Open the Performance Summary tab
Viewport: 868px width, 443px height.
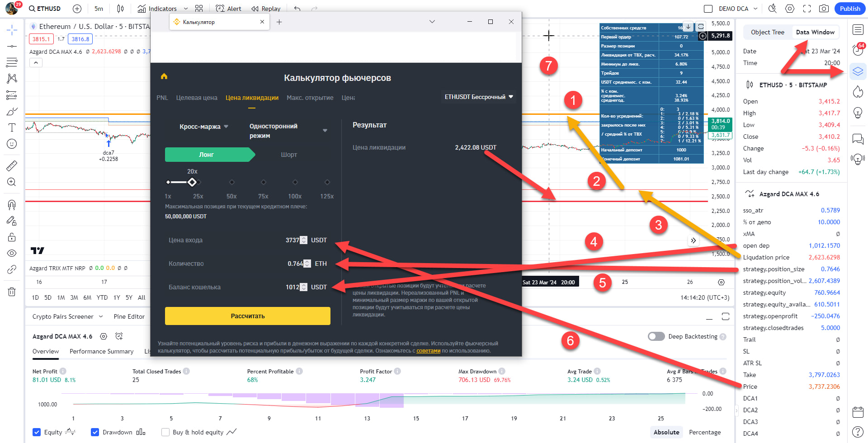coord(102,351)
